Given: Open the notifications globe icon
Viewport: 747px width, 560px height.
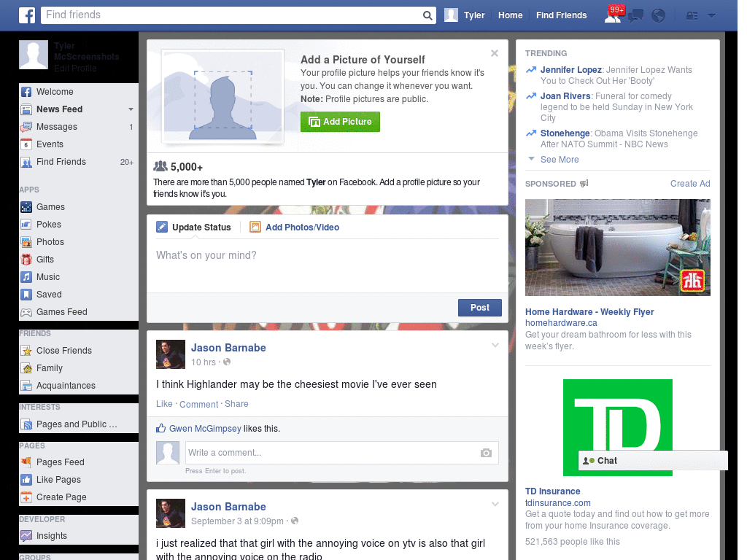Looking at the screenshot, I should [658, 16].
